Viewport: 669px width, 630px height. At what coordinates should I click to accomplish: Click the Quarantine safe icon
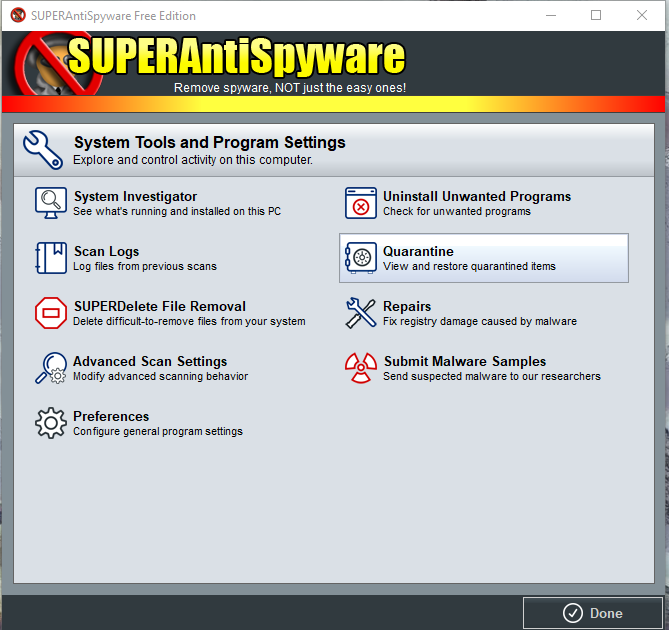tap(361, 258)
